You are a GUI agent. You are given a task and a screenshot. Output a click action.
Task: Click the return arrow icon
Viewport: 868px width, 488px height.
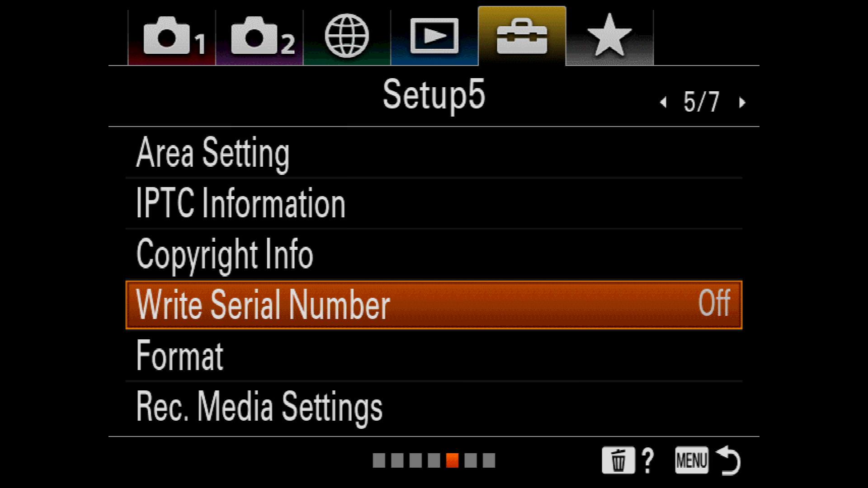pos(728,460)
